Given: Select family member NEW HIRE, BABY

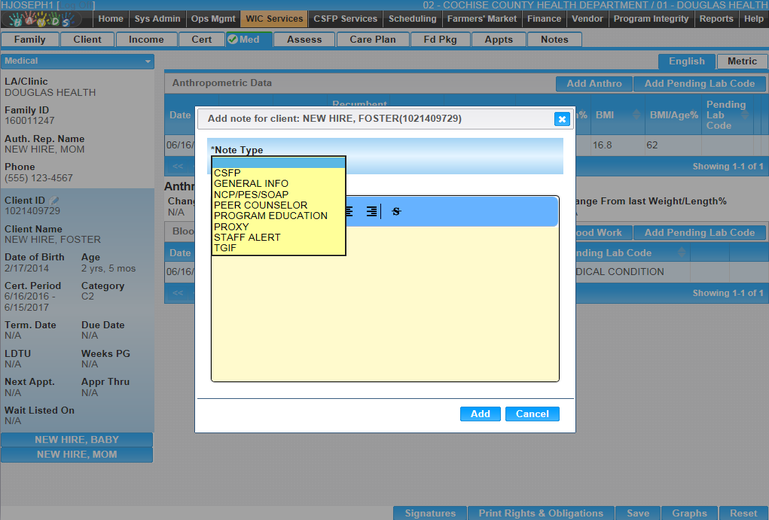Looking at the screenshot, I should click(77, 440).
